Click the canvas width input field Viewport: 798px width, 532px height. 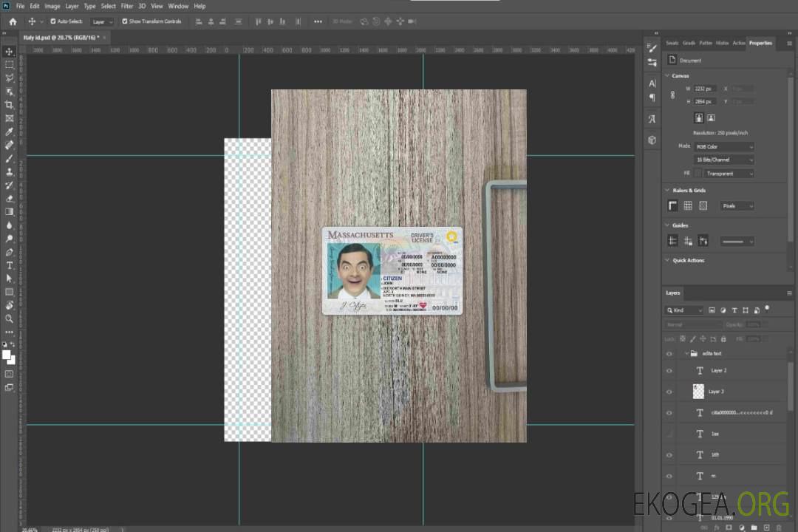[x=705, y=89]
